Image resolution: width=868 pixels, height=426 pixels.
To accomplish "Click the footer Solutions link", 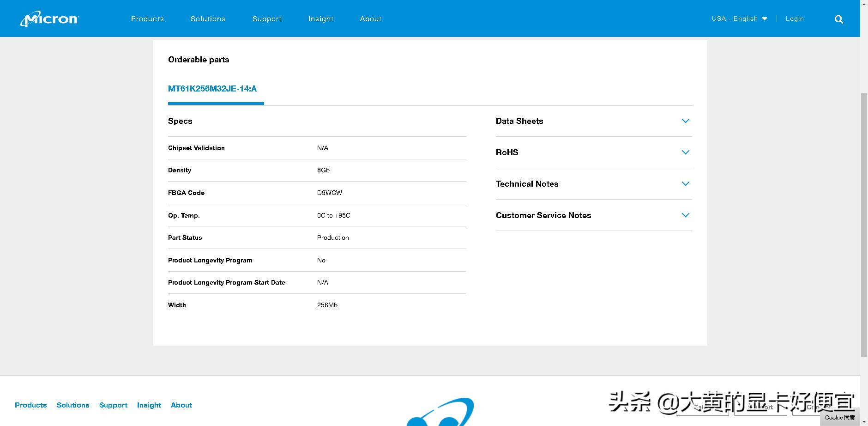I will click(x=73, y=405).
